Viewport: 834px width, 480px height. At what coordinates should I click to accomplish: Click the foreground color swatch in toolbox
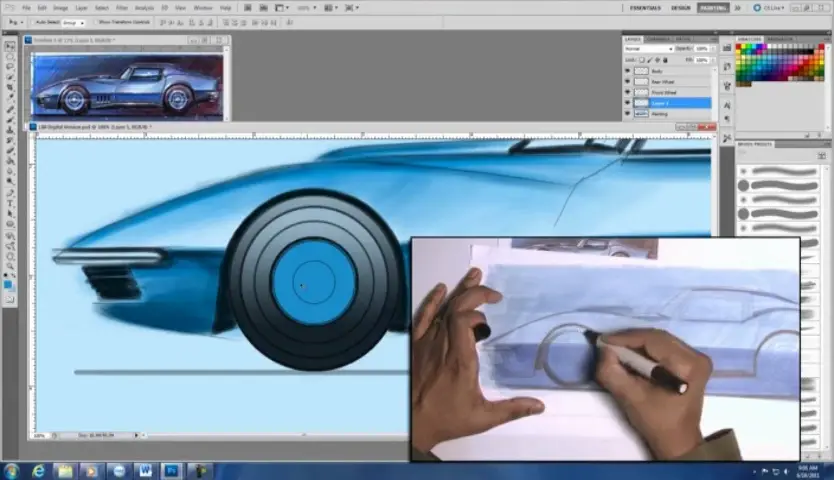tap(8, 285)
